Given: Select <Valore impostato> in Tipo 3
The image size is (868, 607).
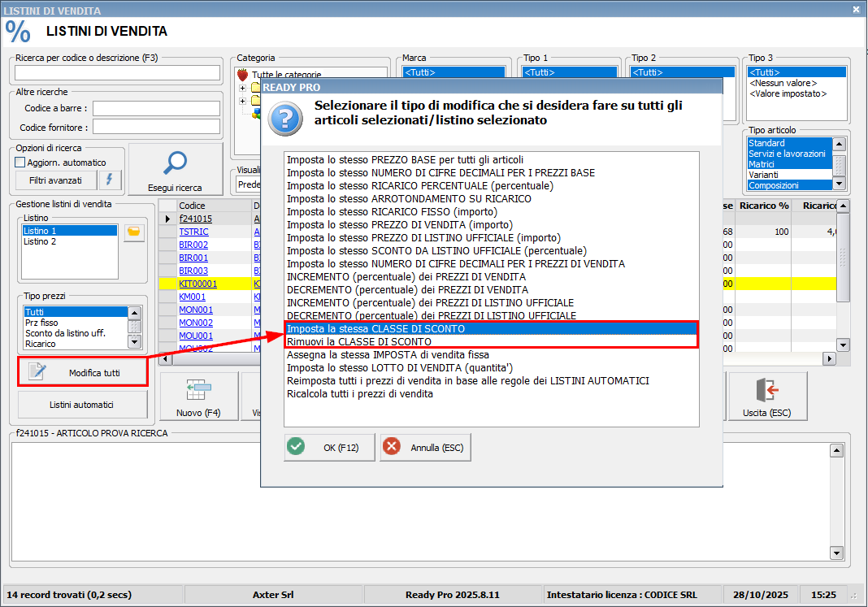Looking at the screenshot, I should point(796,93).
